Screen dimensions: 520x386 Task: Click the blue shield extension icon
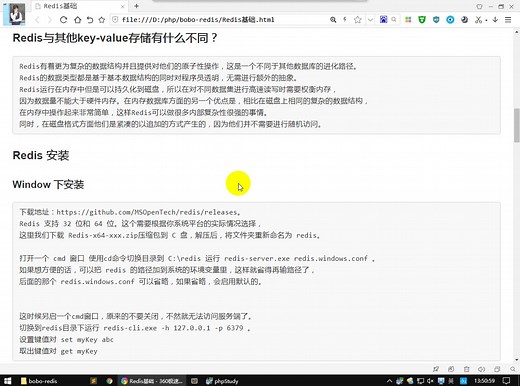point(436,20)
